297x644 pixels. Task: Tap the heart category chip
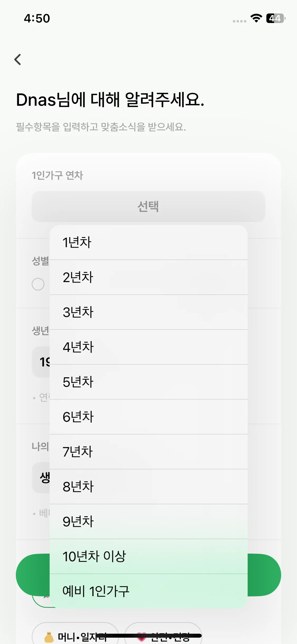click(163, 636)
